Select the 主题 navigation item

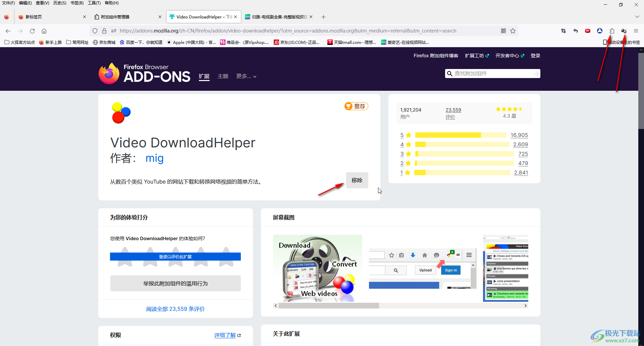(x=223, y=76)
